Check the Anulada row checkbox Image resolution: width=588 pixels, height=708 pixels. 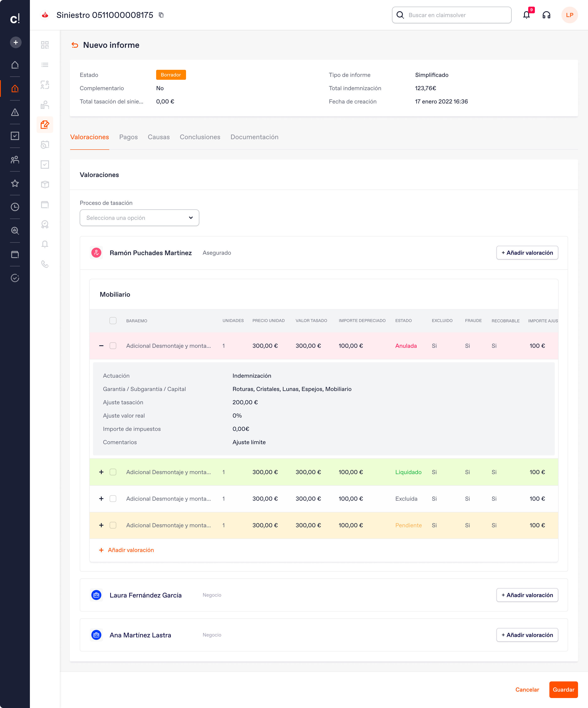point(113,346)
